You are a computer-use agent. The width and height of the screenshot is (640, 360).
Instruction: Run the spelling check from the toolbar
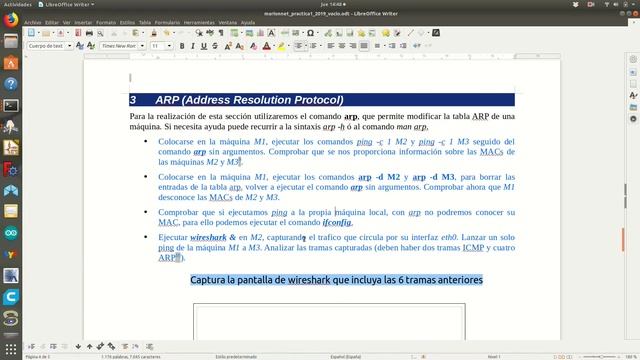point(210,33)
